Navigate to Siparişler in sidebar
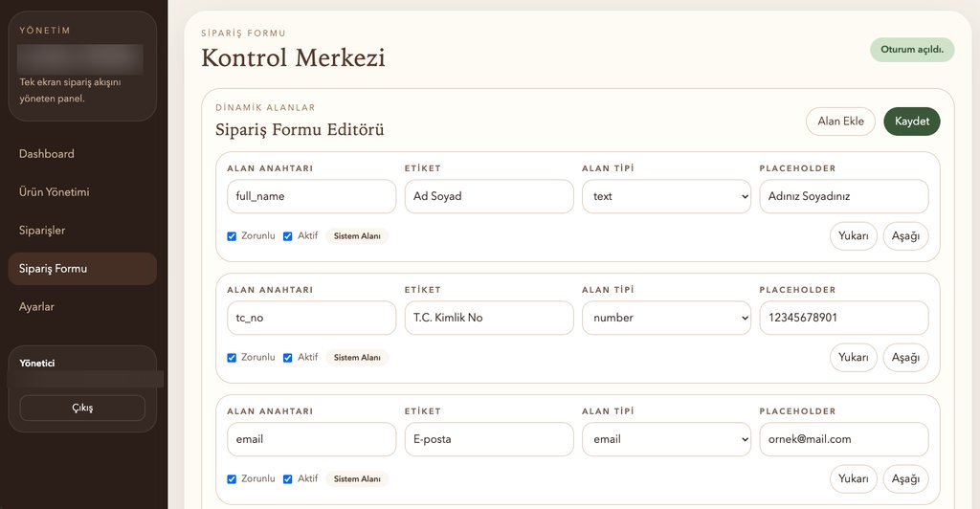The width and height of the screenshot is (980, 509). [x=42, y=231]
